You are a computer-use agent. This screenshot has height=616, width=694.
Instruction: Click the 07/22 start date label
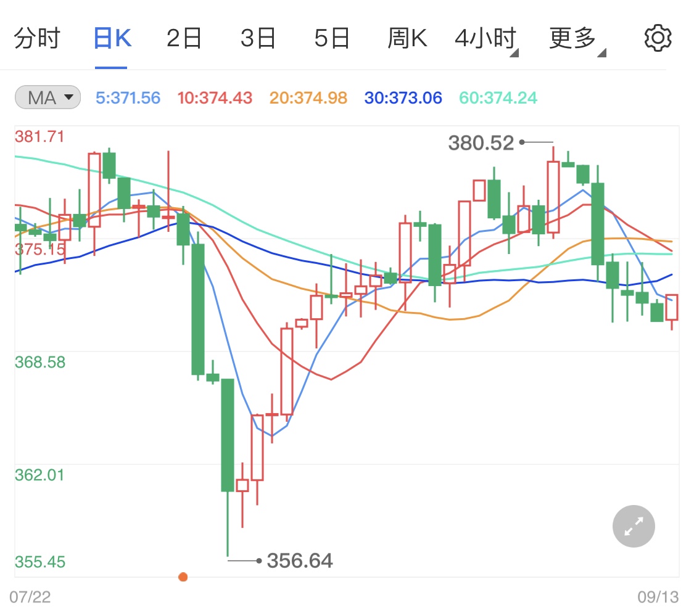tap(30, 597)
